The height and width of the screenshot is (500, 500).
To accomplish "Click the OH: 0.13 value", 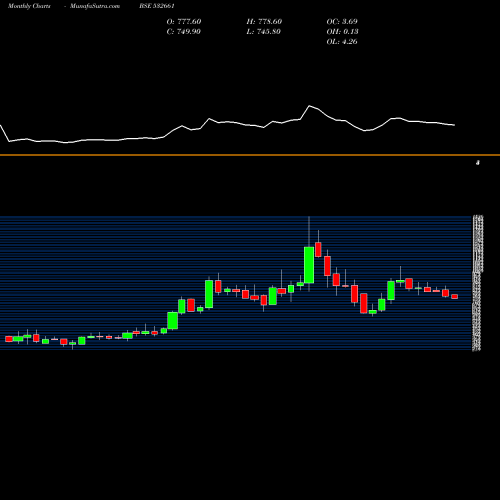I will tap(342, 32).
